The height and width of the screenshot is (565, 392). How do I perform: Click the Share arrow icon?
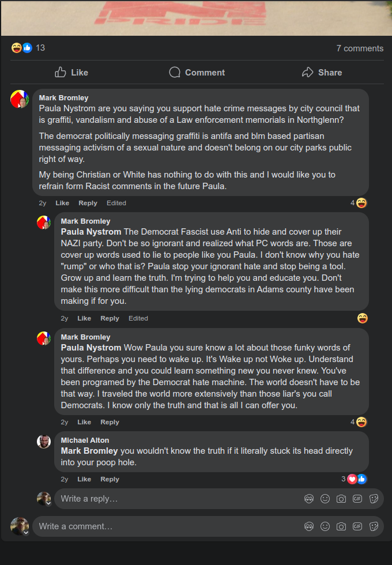coord(307,72)
